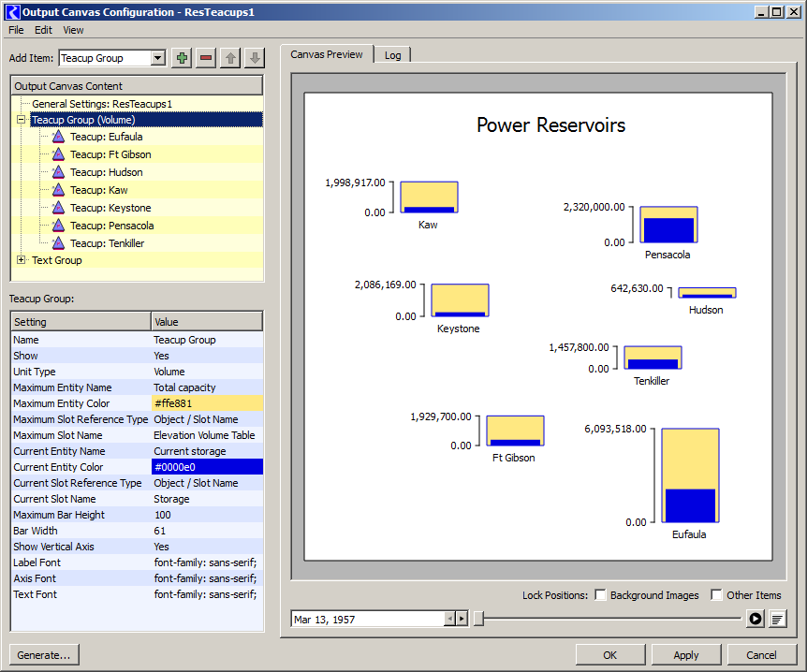The image size is (807, 672).
Task: Collapse the Teacup Group (Volume) node
Action: click(x=22, y=120)
